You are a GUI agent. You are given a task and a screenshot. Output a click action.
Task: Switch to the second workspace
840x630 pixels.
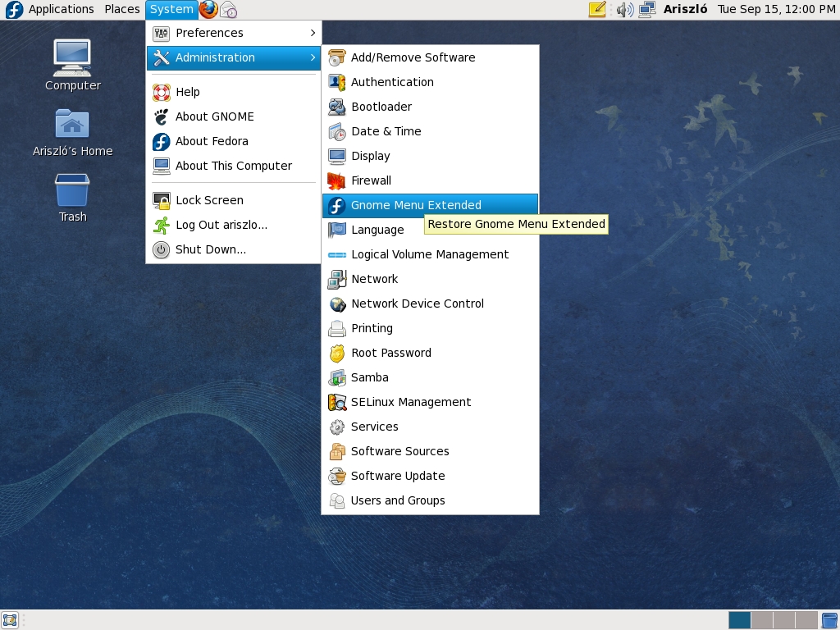pyautogui.click(x=761, y=620)
